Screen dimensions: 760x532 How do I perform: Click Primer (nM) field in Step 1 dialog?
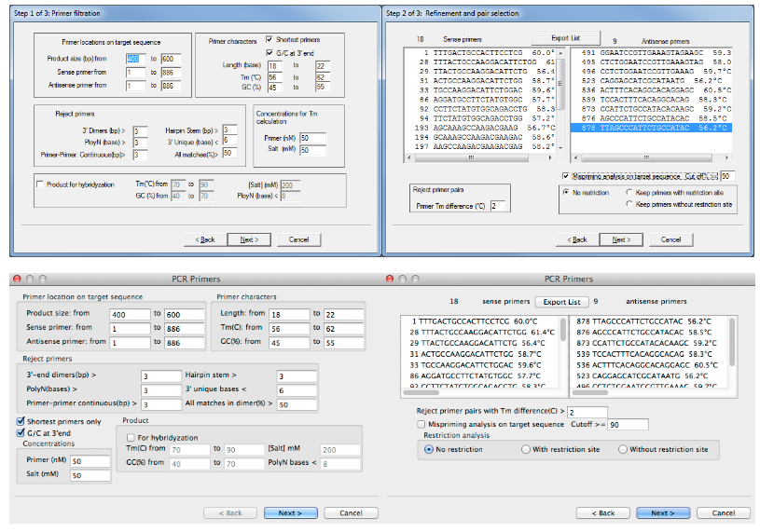(x=312, y=138)
